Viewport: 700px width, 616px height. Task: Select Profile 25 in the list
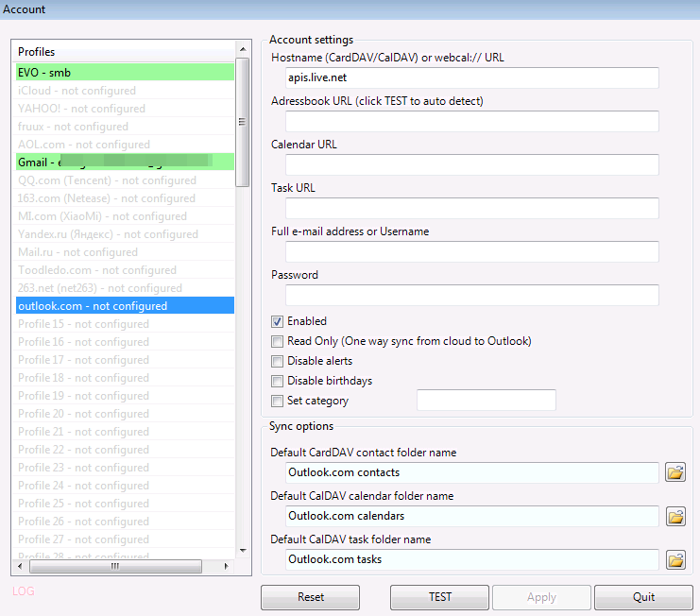(x=125, y=503)
